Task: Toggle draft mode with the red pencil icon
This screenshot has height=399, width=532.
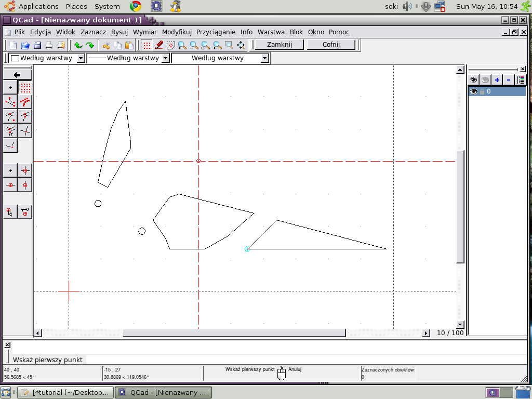Action: (x=159, y=45)
